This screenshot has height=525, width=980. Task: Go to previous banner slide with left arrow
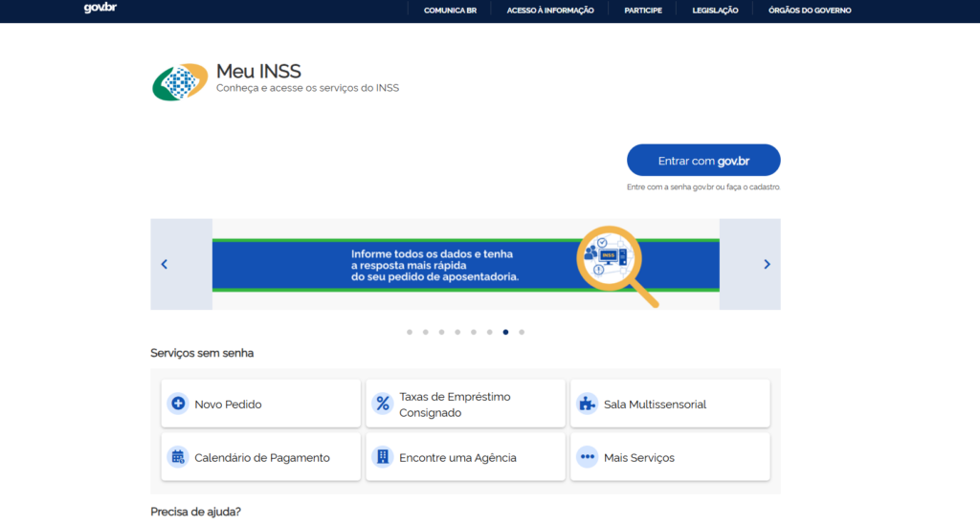165,264
